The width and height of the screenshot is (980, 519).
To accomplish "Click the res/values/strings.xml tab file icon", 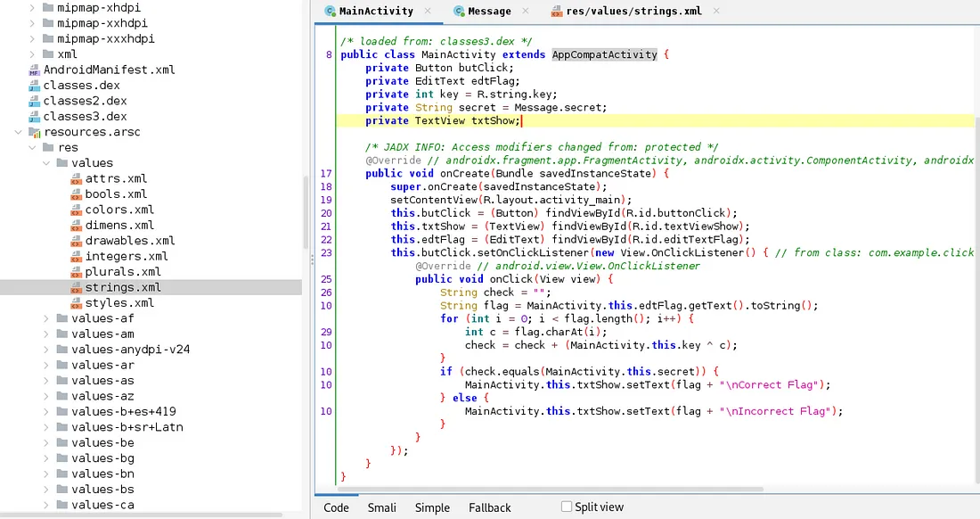I will (556, 12).
